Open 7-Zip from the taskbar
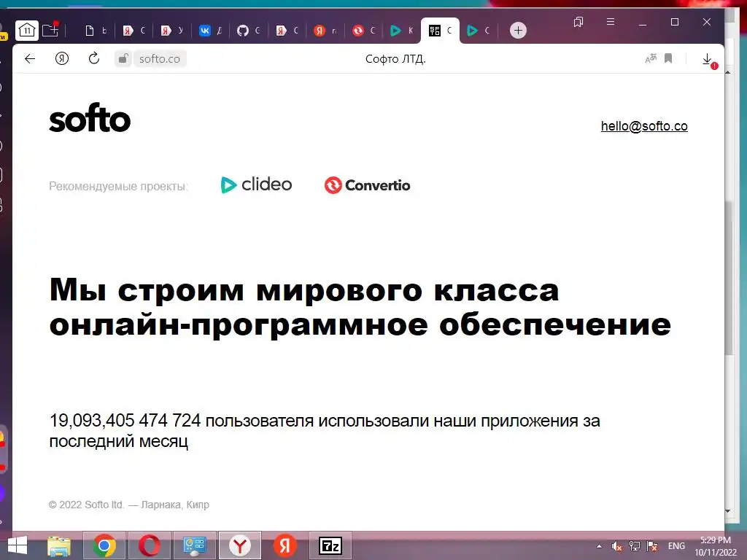 click(x=330, y=545)
